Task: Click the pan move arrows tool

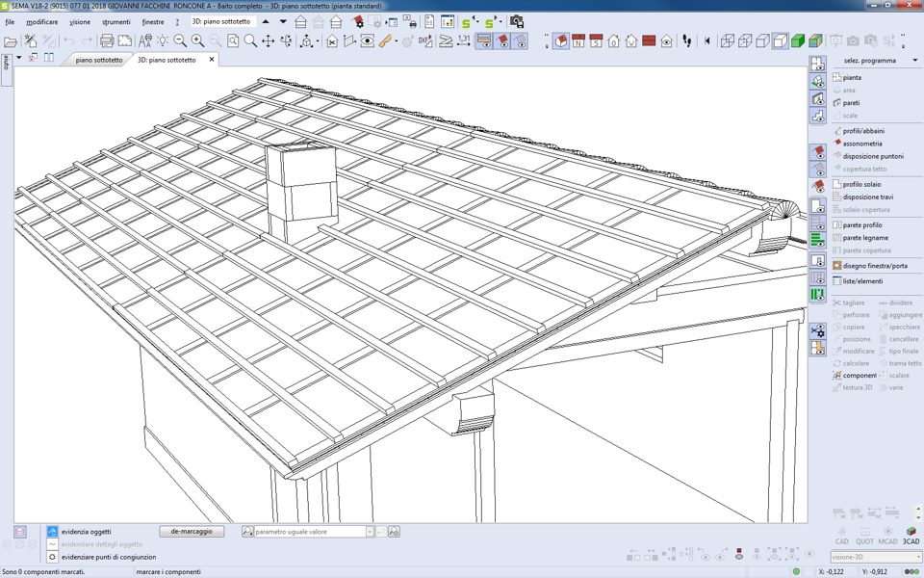Action: tap(269, 41)
